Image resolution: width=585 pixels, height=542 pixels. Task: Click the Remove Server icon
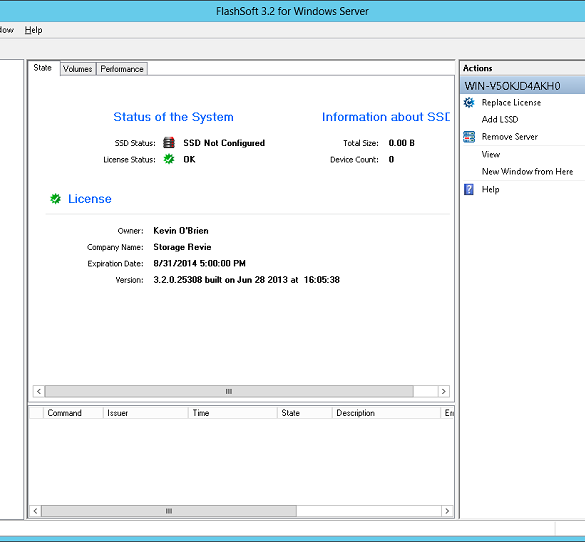pos(469,137)
